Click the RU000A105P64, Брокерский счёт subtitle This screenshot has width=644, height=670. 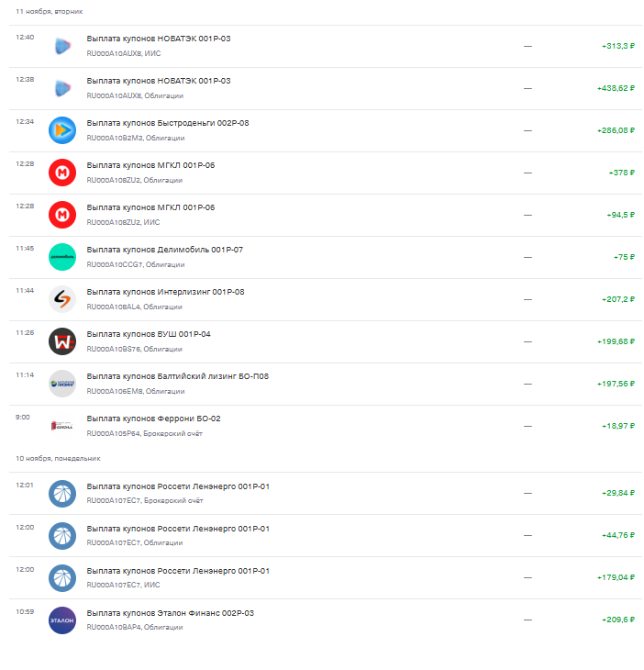tap(144, 434)
